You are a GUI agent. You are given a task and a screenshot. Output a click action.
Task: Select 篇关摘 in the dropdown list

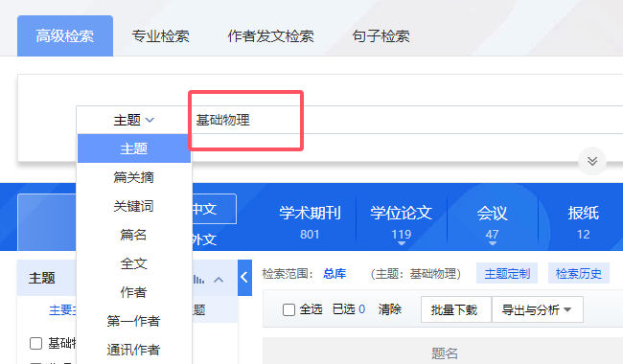click(134, 177)
